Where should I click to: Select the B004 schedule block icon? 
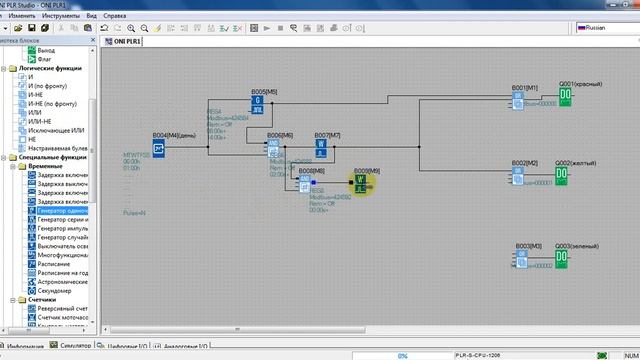(x=159, y=149)
